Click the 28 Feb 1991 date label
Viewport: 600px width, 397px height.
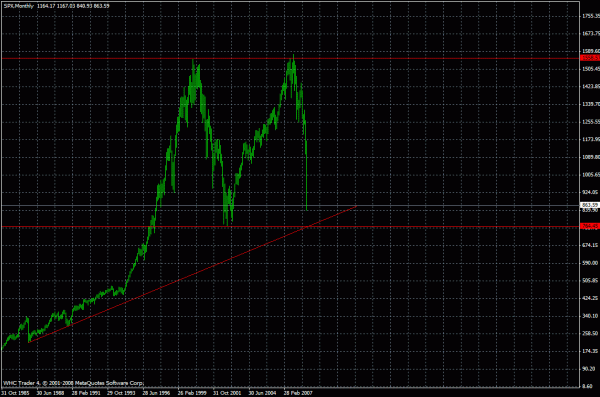tap(86, 393)
